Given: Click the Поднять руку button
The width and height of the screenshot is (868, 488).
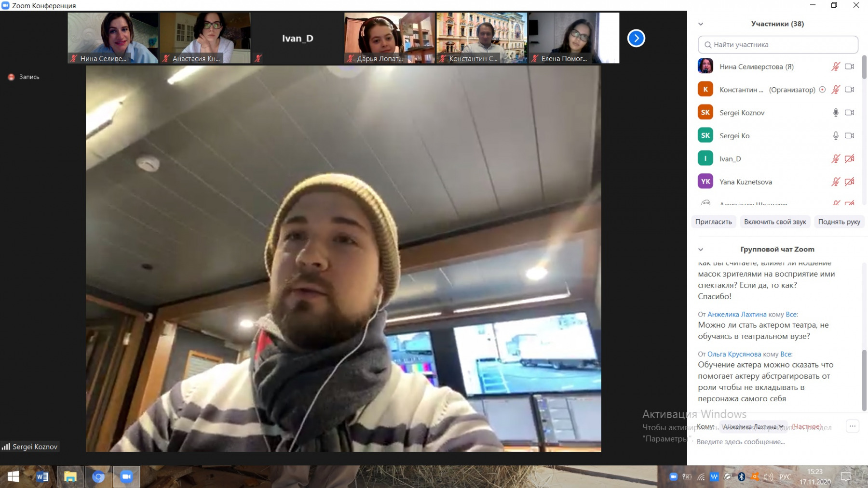Looking at the screenshot, I should tap(839, 222).
